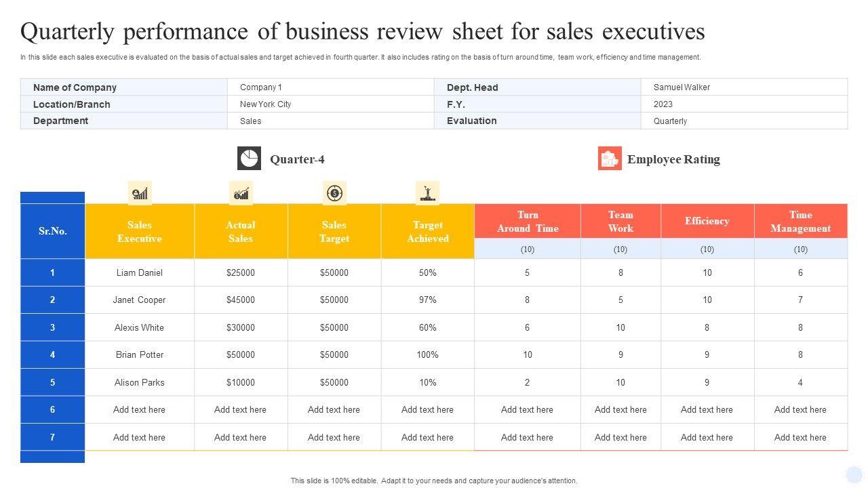868x488 pixels.
Task: Select the slide title heading text
Action: [x=363, y=32]
